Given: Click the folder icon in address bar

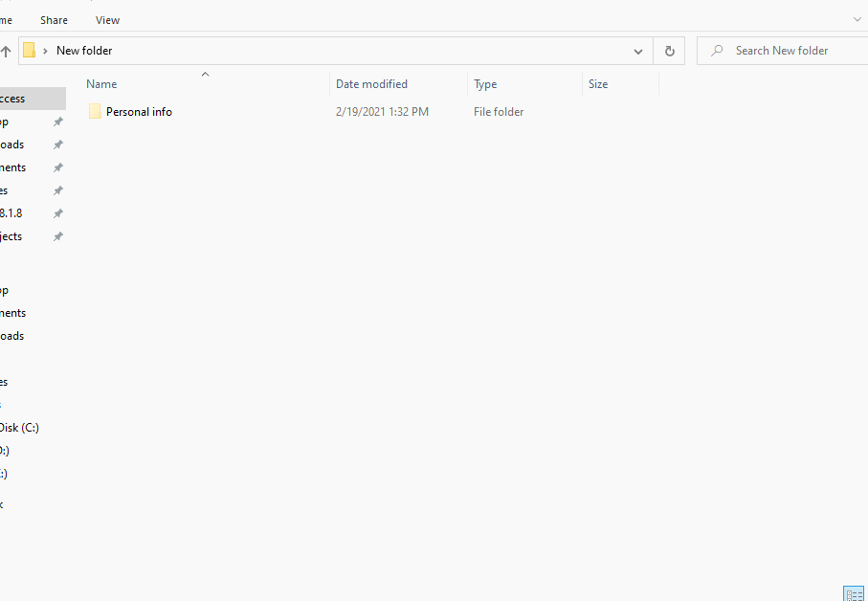Looking at the screenshot, I should click(30, 51).
